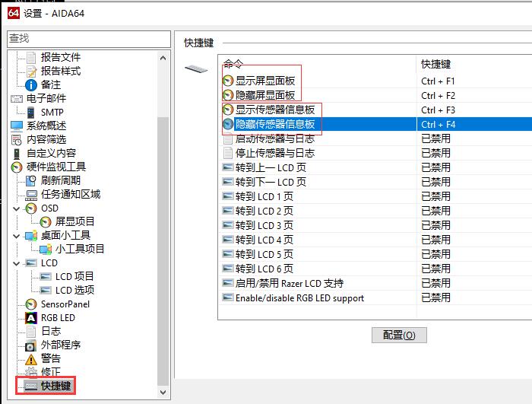Click the 系统概述 monitor icon
532x404 pixels.
click(x=17, y=126)
